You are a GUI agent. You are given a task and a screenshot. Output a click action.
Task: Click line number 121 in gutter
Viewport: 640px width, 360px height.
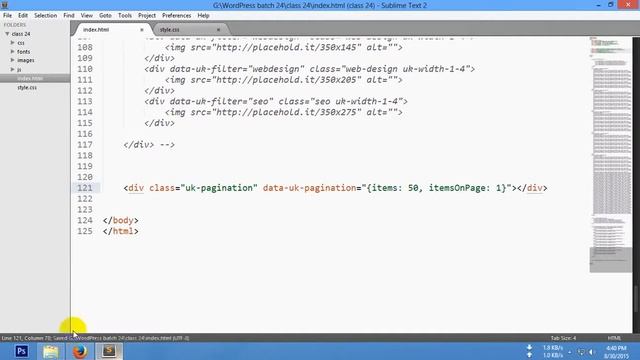(x=85, y=188)
